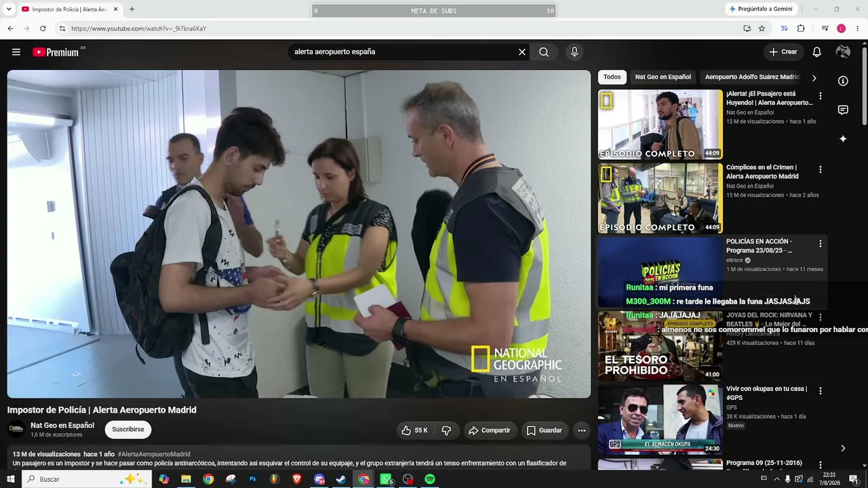Click Crear to create content
This screenshot has width=868, height=488.
(x=783, y=52)
